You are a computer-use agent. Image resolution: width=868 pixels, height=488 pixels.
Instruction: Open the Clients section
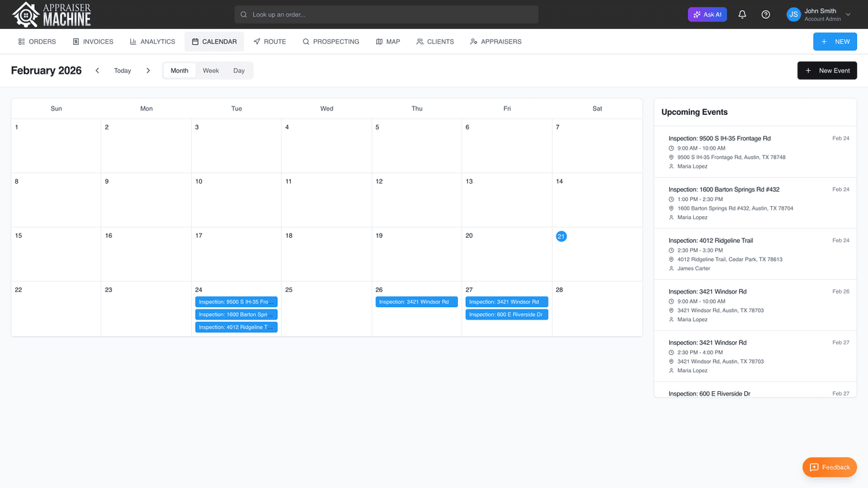tap(435, 41)
